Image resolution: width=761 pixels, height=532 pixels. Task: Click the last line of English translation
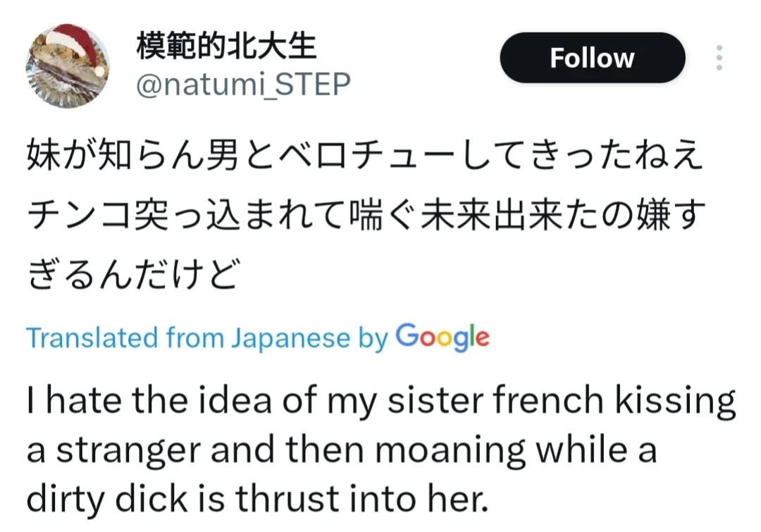tap(256, 499)
